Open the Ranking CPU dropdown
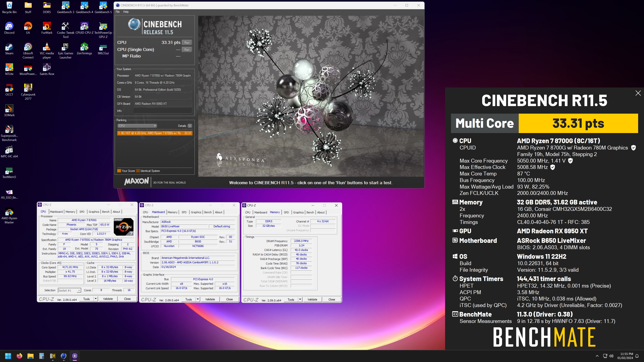Screen dimensions: 644x362 click(x=137, y=126)
